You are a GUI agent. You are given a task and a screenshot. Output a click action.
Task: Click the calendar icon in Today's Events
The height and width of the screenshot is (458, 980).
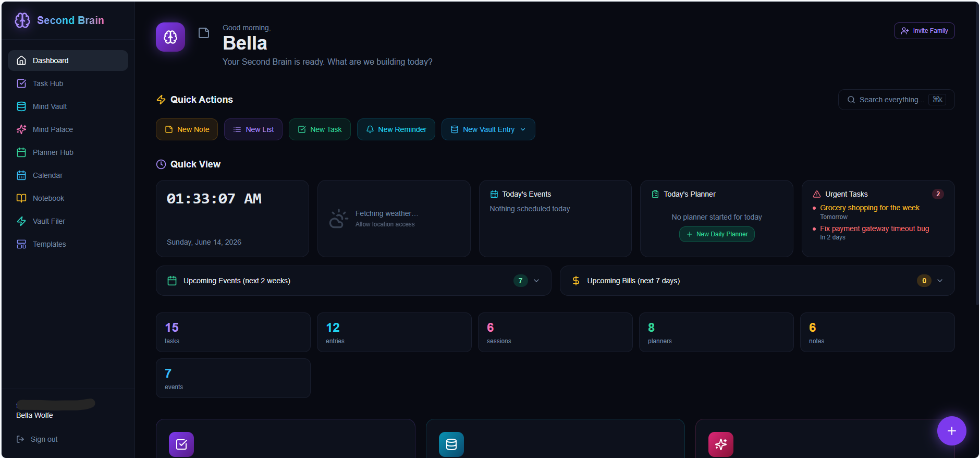pyautogui.click(x=494, y=194)
